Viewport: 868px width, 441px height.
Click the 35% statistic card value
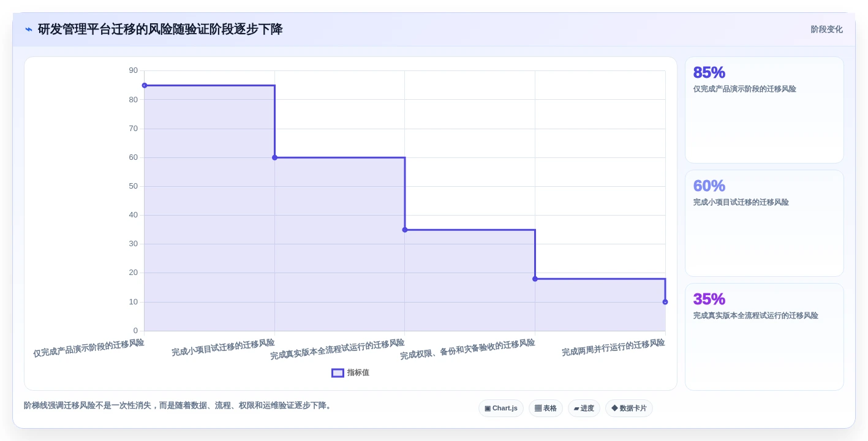coord(709,299)
